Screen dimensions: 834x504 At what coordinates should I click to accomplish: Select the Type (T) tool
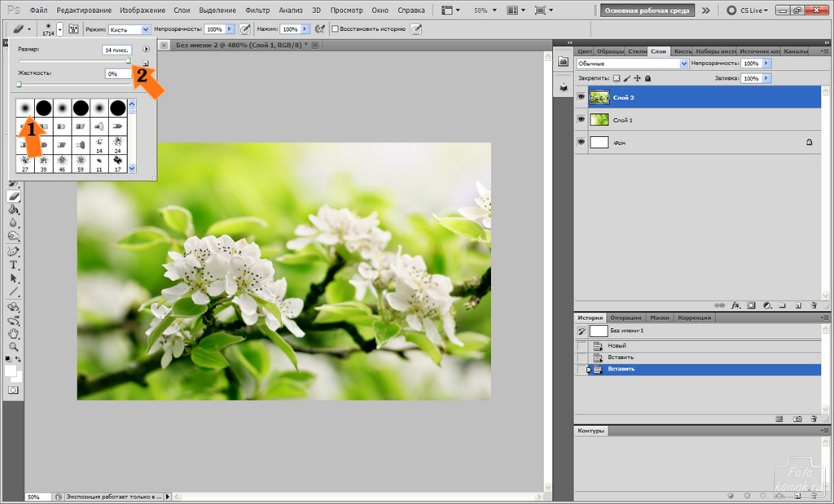coord(14,265)
